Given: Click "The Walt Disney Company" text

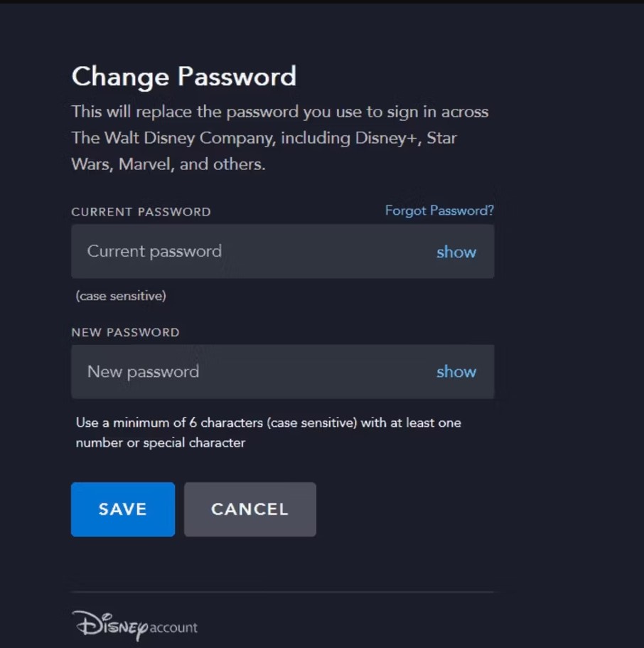Looking at the screenshot, I should tap(172, 138).
